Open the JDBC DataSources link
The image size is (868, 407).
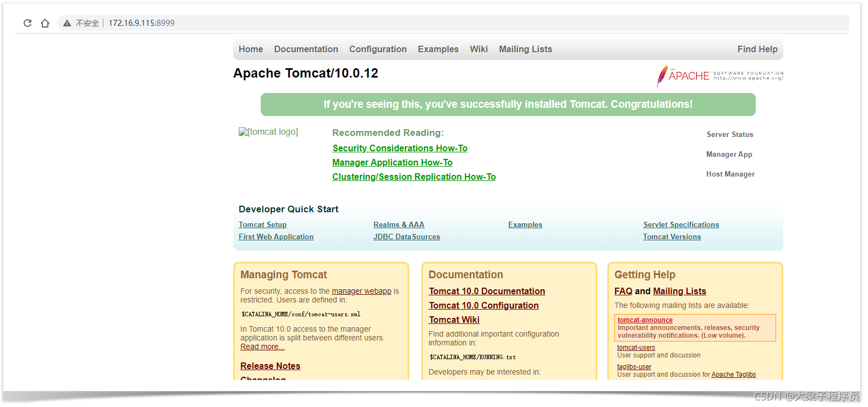406,237
